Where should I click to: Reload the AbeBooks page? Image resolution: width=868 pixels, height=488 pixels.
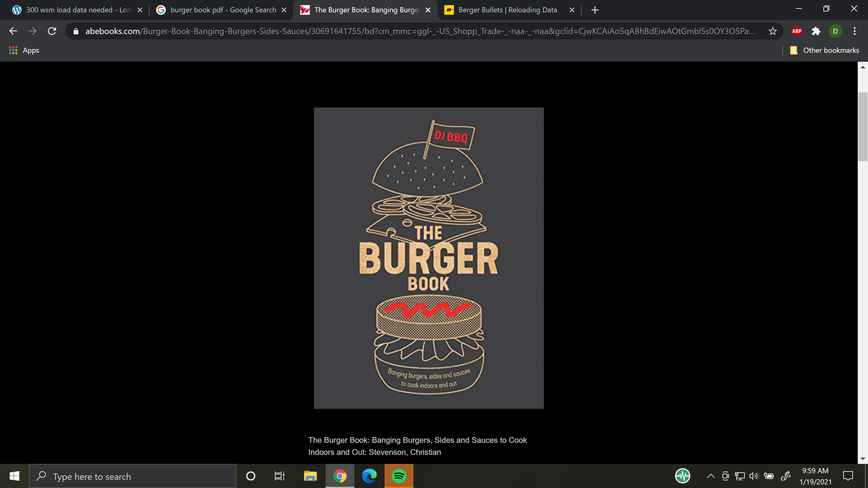click(52, 31)
